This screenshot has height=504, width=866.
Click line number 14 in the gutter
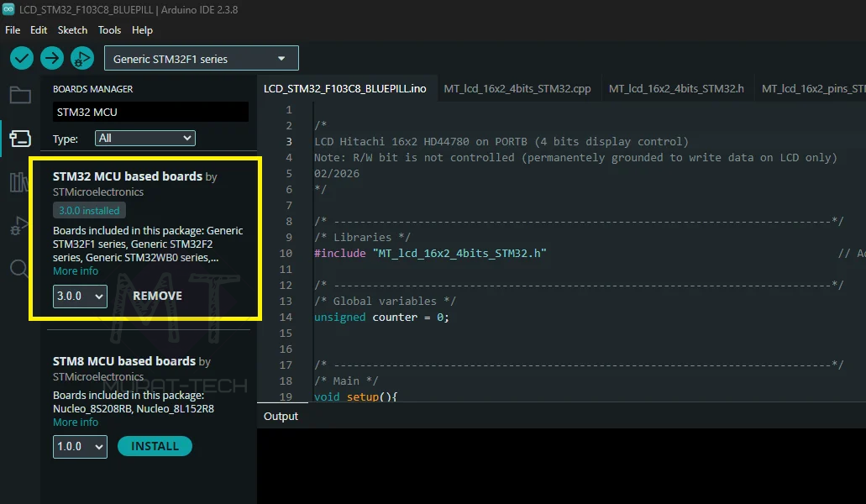click(286, 318)
